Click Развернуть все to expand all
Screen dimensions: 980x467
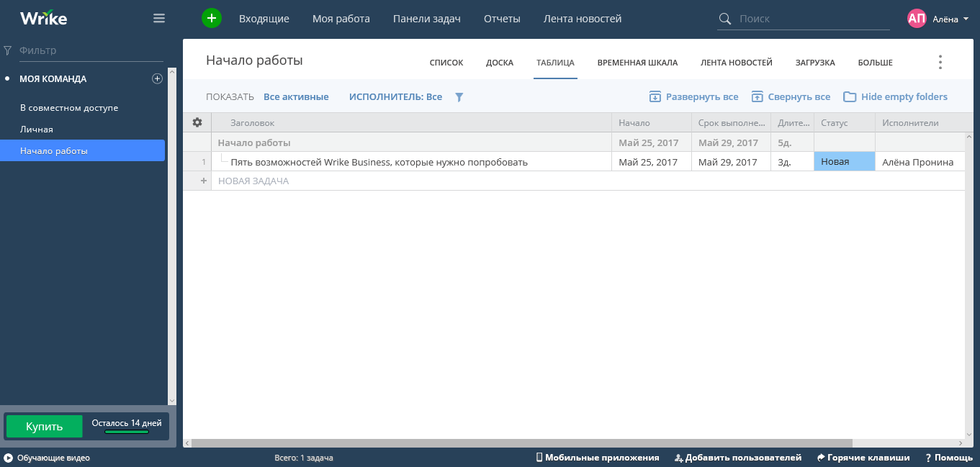point(694,97)
